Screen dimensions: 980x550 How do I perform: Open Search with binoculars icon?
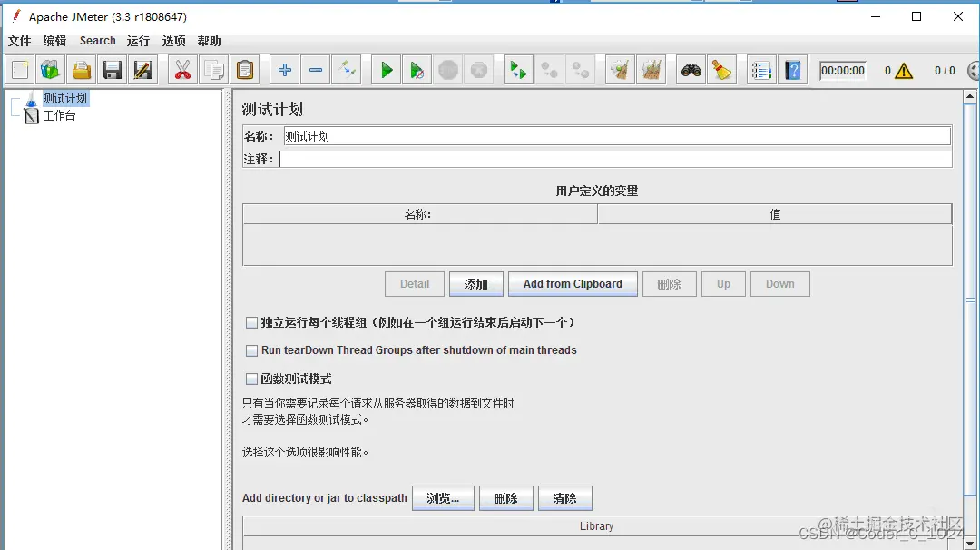pyautogui.click(x=691, y=70)
